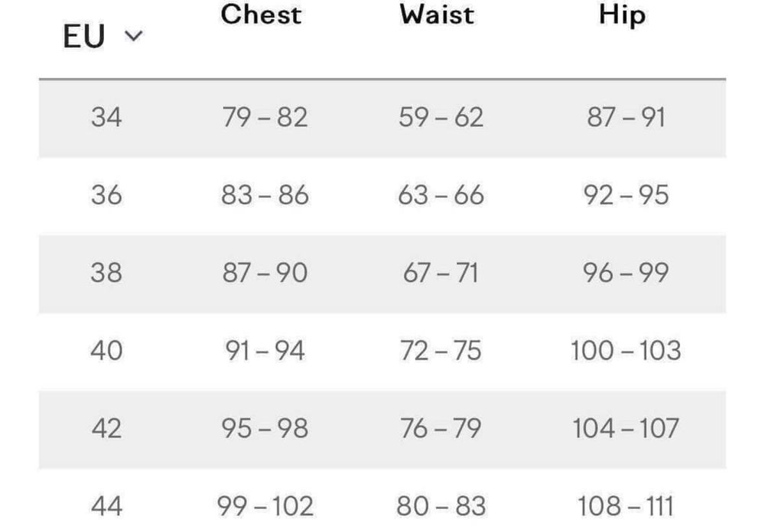Click the EU size 44 row label
The image size is (765, 532).
coord(106,506)
